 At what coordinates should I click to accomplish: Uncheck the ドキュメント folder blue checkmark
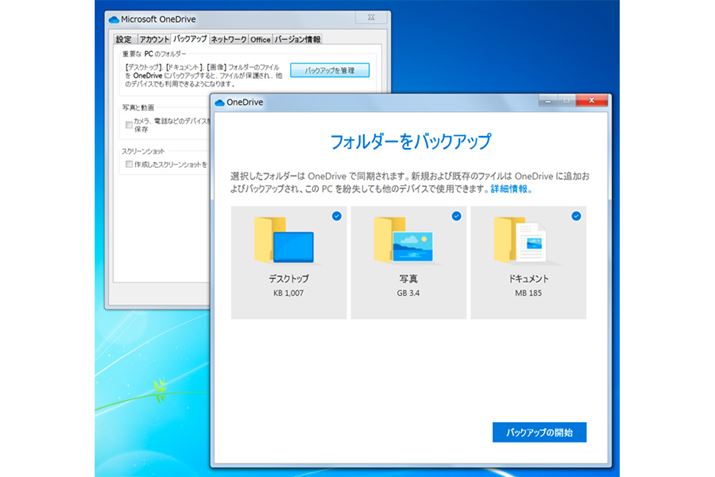click(576, 215)
